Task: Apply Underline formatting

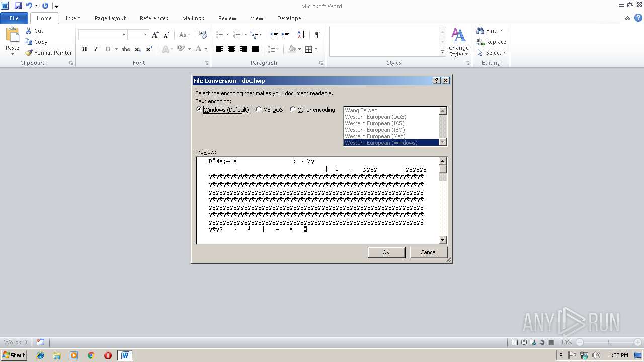Action: coord(108,49)
